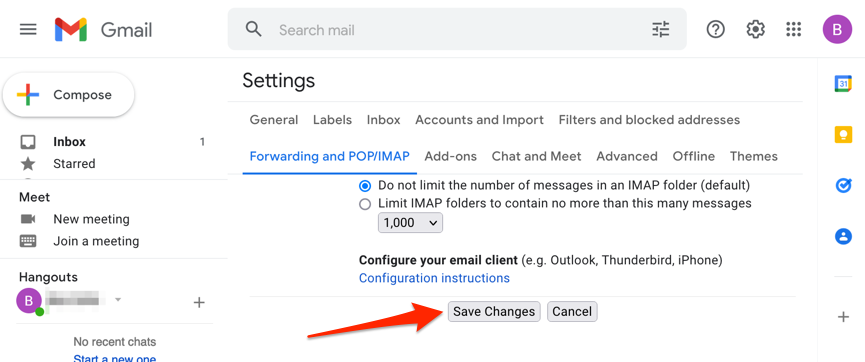Switch to the Filters and blocked addresses tab

click(x=649, y=120)
